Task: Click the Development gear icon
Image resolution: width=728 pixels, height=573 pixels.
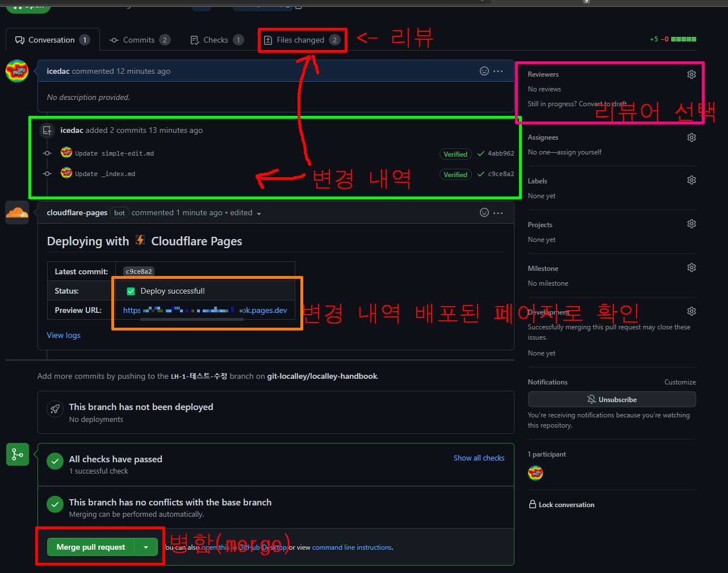Action: [691, 311]
